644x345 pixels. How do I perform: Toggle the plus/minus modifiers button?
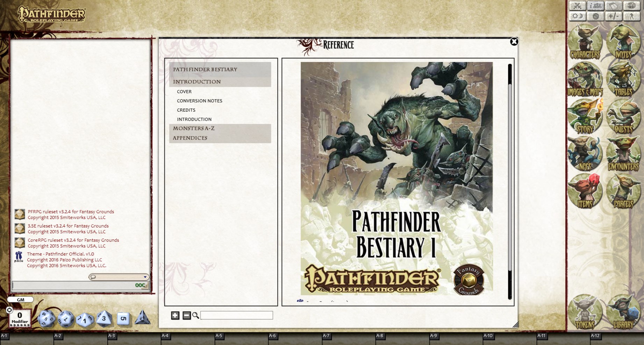pos(614,16)
